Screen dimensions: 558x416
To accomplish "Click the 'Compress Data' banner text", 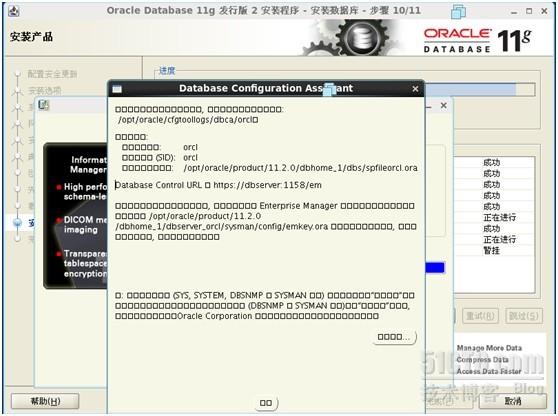I will (x=483, y=360).
